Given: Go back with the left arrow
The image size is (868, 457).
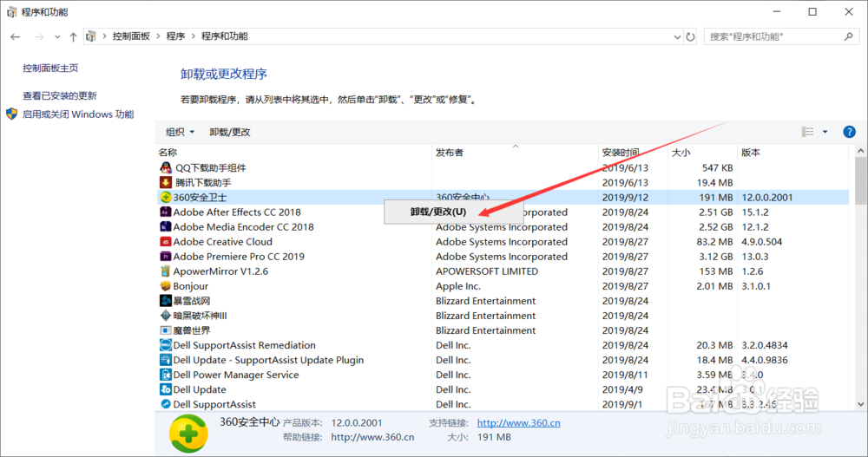Looking at the screenshot, I should pos(15,36).
